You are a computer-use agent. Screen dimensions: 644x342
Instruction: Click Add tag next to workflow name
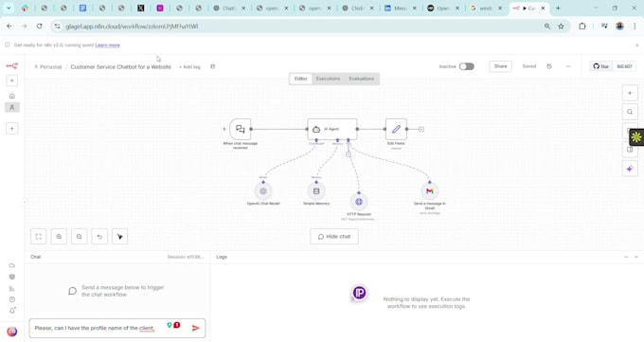[x=189, y=66]
